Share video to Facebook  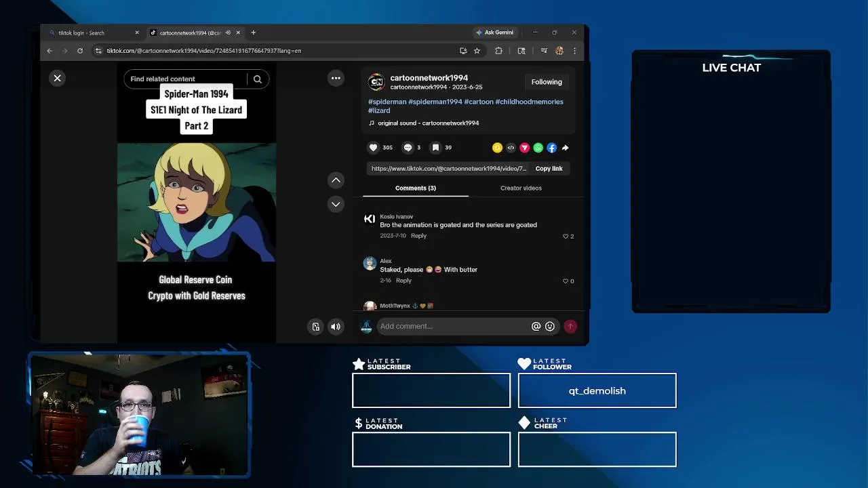(551, 148)
